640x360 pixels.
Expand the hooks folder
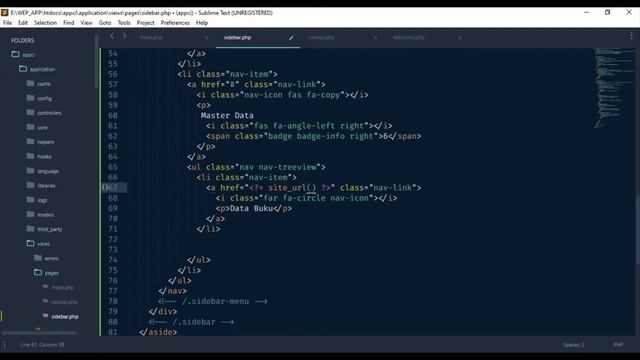31,156
